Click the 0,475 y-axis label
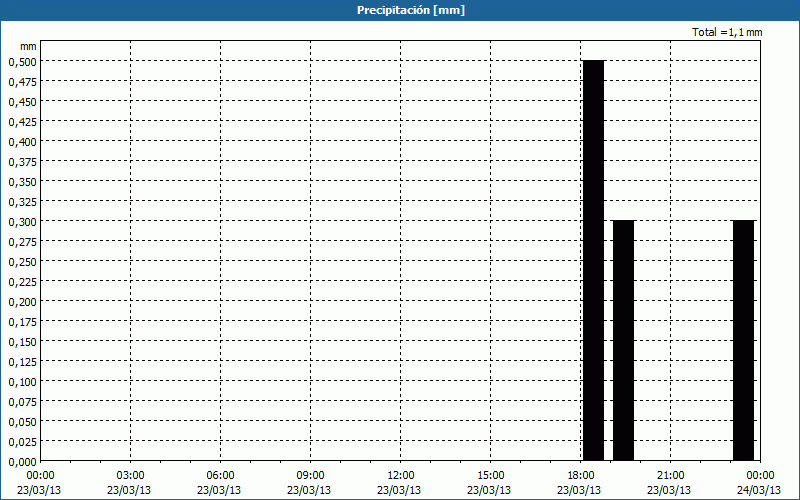This screenshot has width=800, height=500. [x=22, y=82]
